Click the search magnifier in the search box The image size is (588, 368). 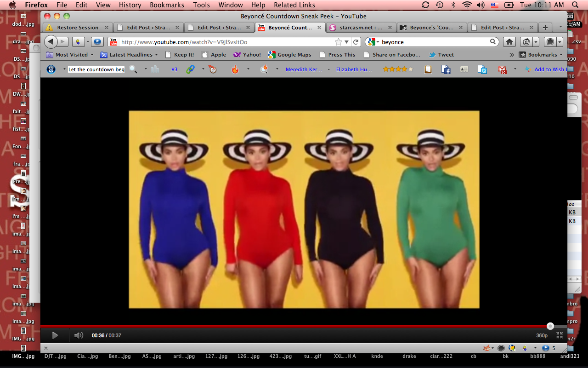pos(493,42)
